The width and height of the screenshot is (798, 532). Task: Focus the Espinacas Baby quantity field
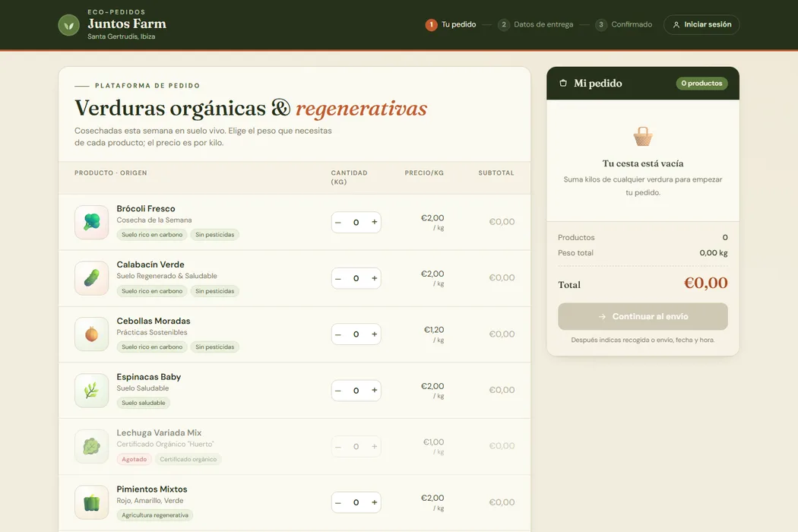tap(356, 391)
